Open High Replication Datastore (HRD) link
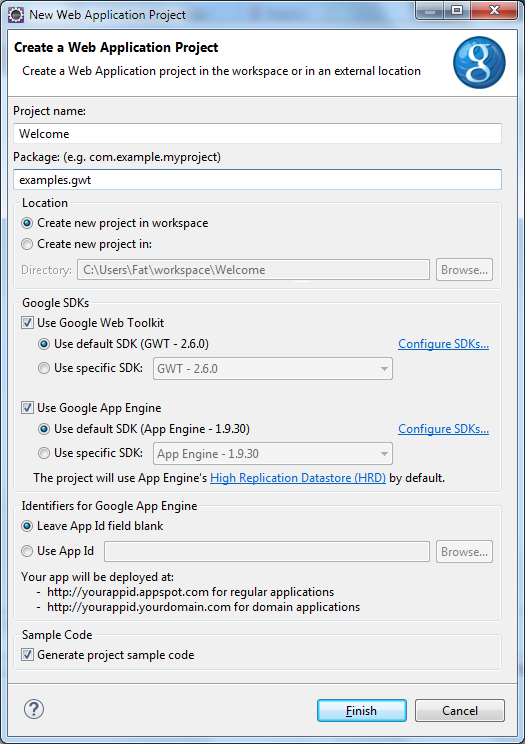This screenshot has width=525, height=745. pyautogui.click(x=298, y=478)
